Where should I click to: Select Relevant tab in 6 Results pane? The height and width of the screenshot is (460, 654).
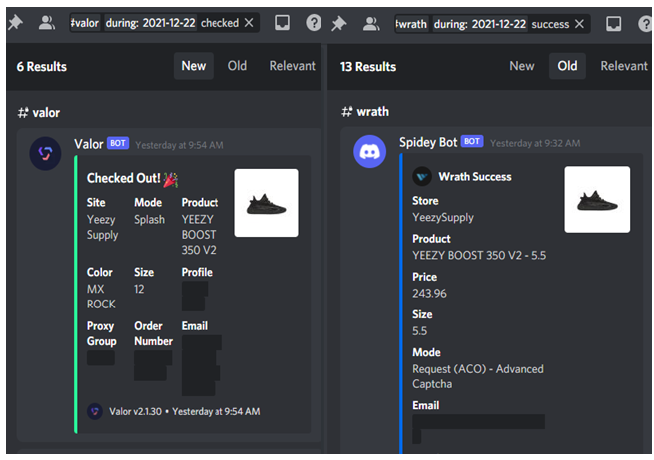[x=292, y=66]
